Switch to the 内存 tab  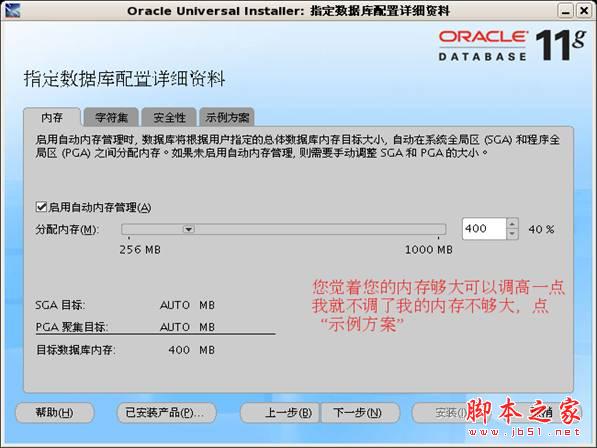[52, 117]
